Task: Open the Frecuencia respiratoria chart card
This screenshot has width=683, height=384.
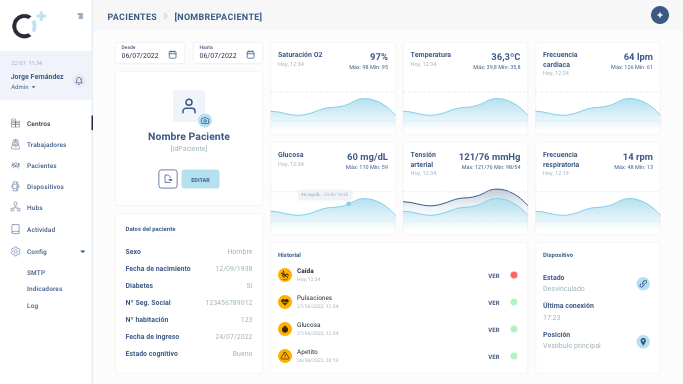Action: tap(598, 189)
